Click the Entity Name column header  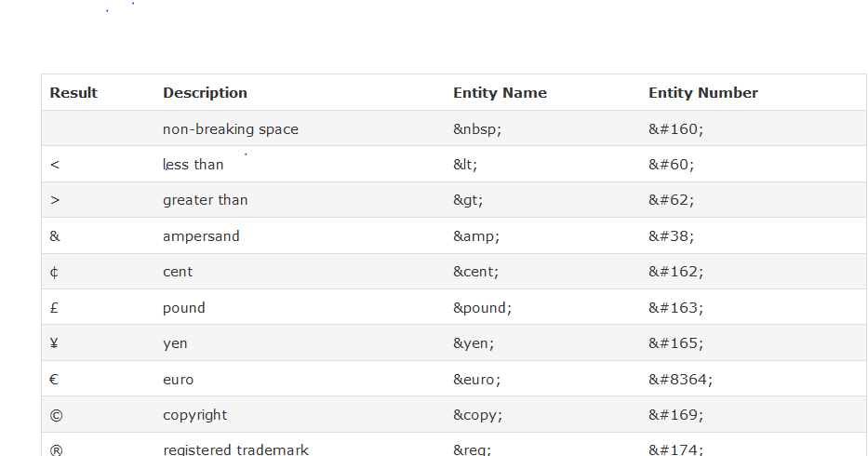click(x=500, y=93)
